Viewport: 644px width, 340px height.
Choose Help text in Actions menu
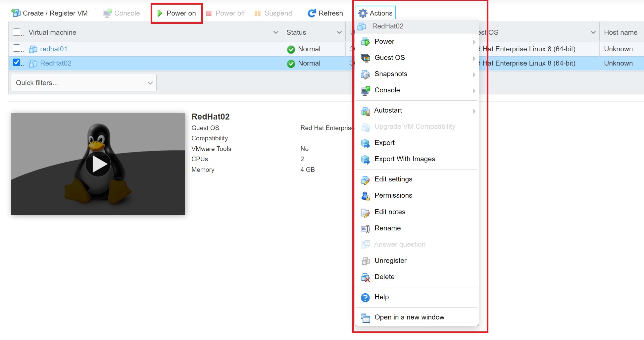[381, 297]
